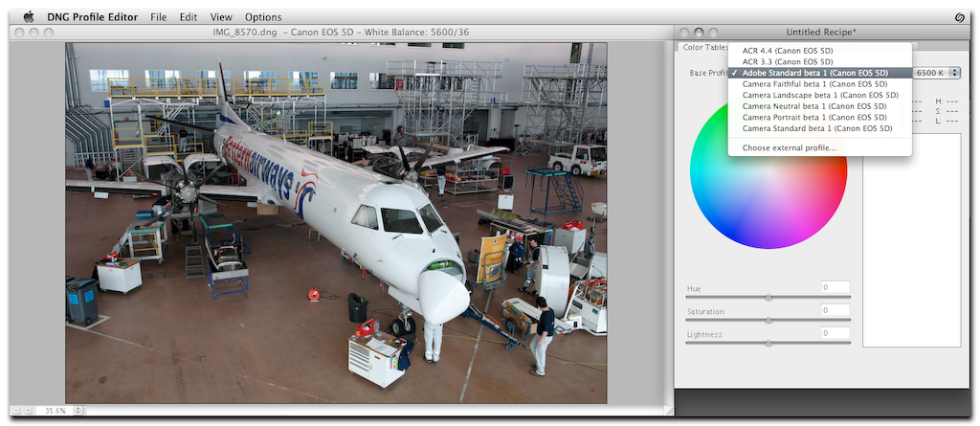Click the zoom out minus button
Image resolution: width=980 pixels, height=426 pixels.
click(16, 411)
